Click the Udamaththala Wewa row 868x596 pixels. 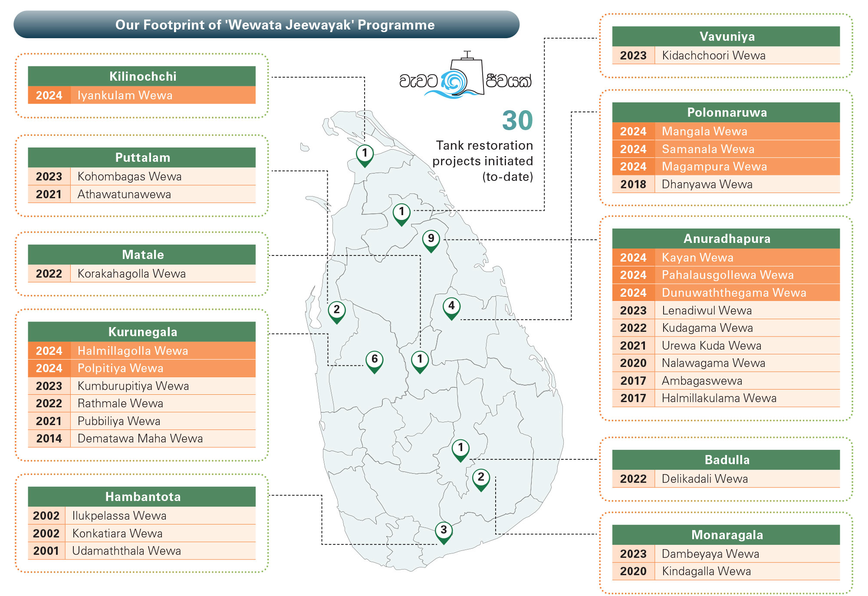tap(142, 551)
